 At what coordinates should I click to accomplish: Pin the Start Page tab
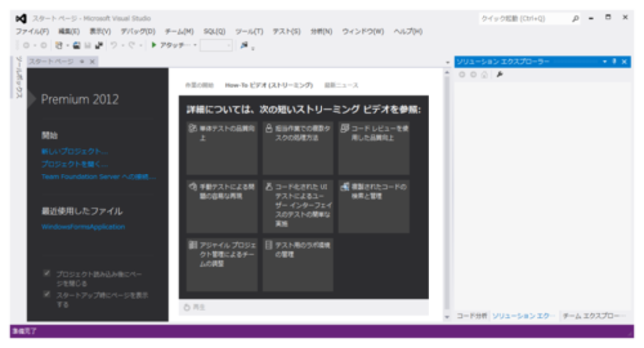[82, 62]
